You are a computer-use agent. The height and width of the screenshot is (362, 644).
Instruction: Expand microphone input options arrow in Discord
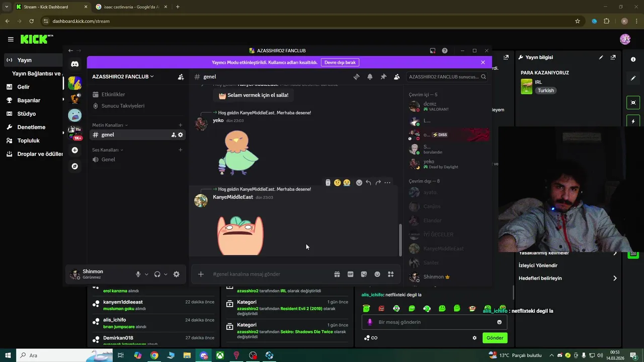[x=146, y=274]
